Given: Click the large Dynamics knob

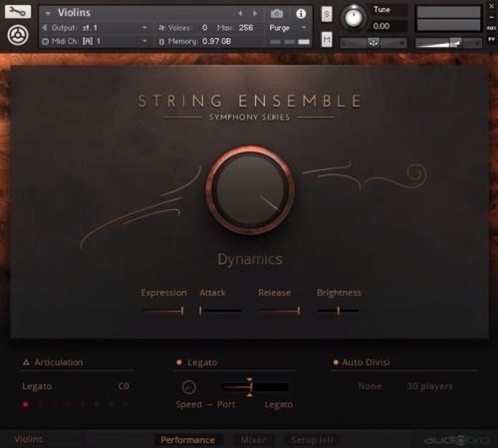Looking at the screenshot, I should pyautogui.click(x=250, y=190).
